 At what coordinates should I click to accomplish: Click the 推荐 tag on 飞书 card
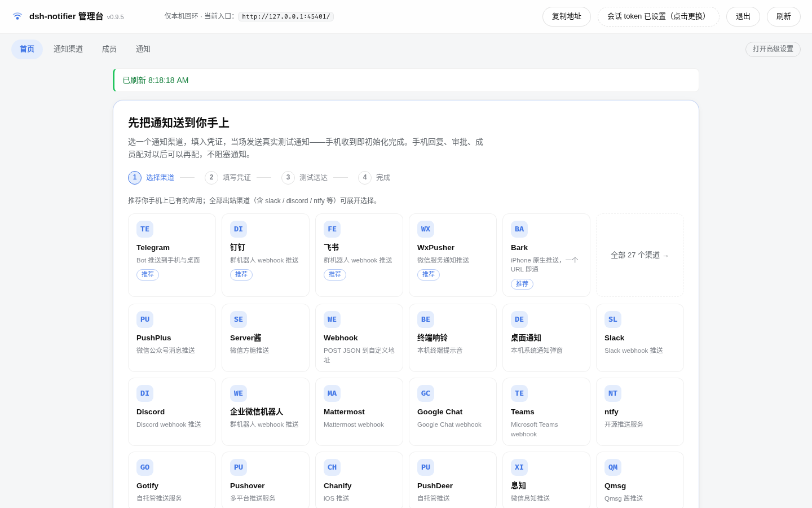point(335,275)
